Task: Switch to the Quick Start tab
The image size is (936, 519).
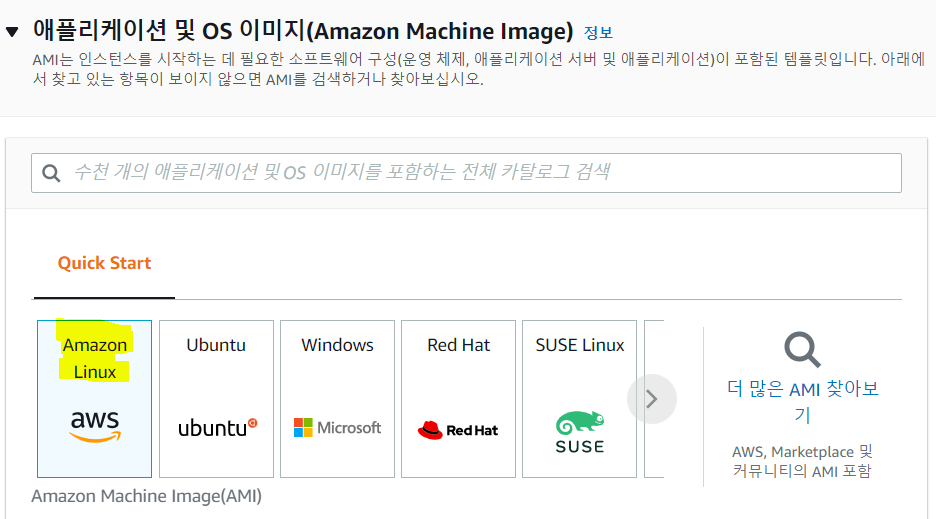Action: coord(104,263)
